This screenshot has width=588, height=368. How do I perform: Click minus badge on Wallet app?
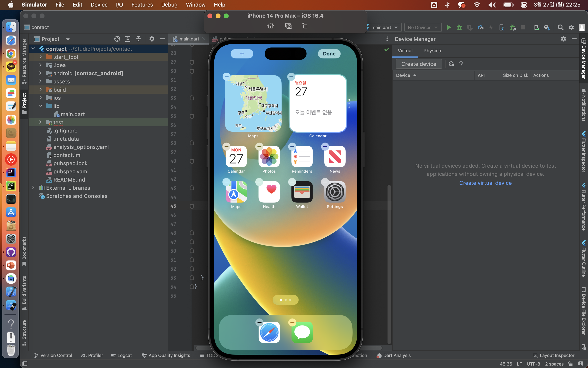pos(292,182)
